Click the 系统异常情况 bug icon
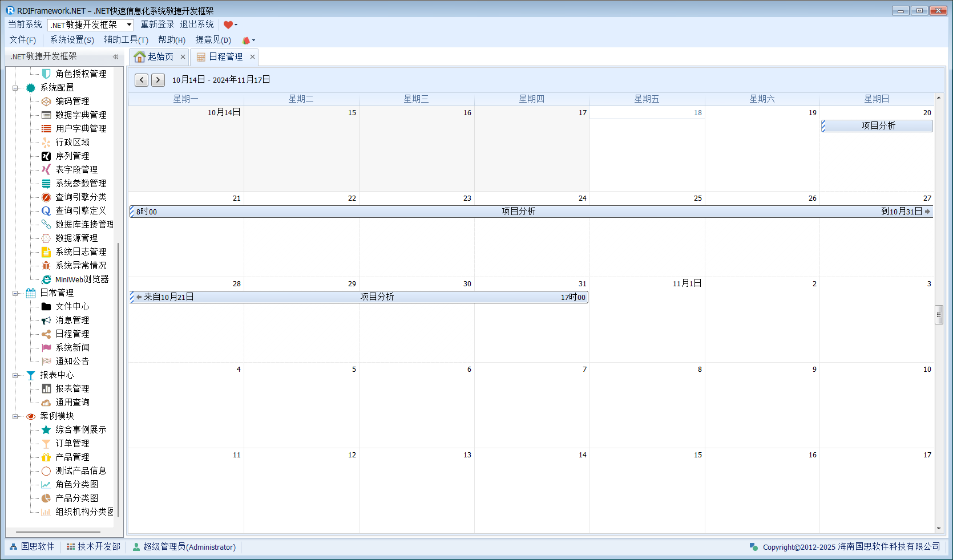953x560 pixels. point(46,266)
